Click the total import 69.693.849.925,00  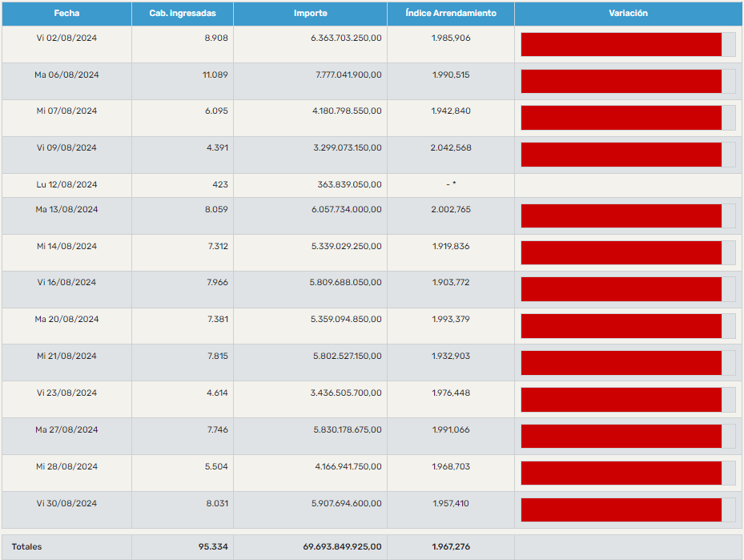342,547
